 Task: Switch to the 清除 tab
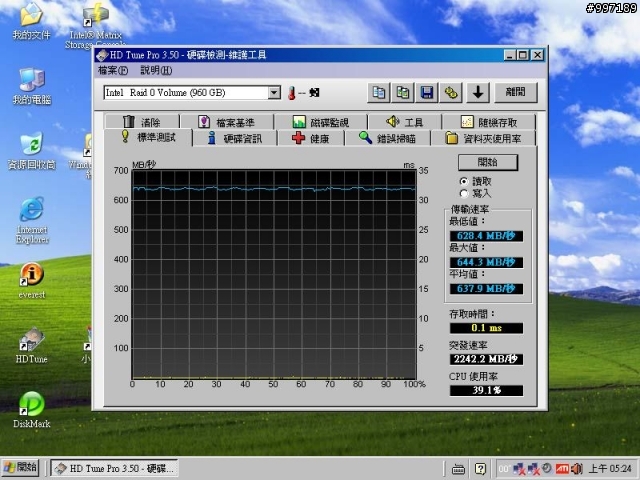pyautogui.click(x=142, y=122)
